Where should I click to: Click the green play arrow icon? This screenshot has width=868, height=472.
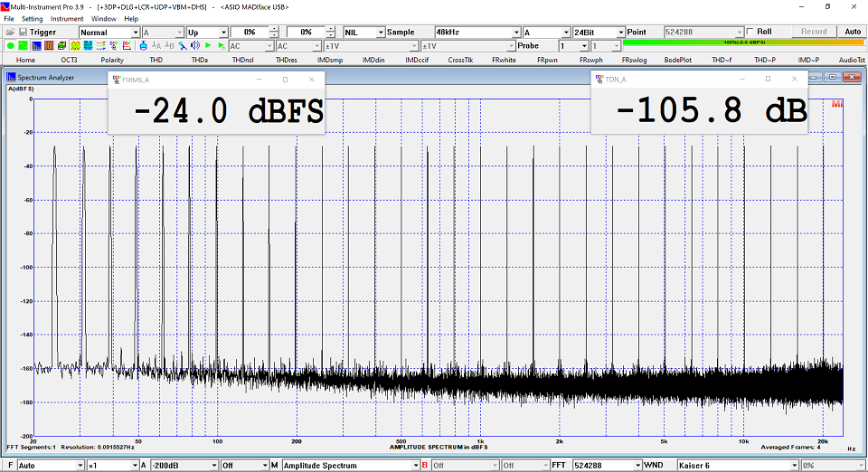pyautogui.click(x=208, y=45)
